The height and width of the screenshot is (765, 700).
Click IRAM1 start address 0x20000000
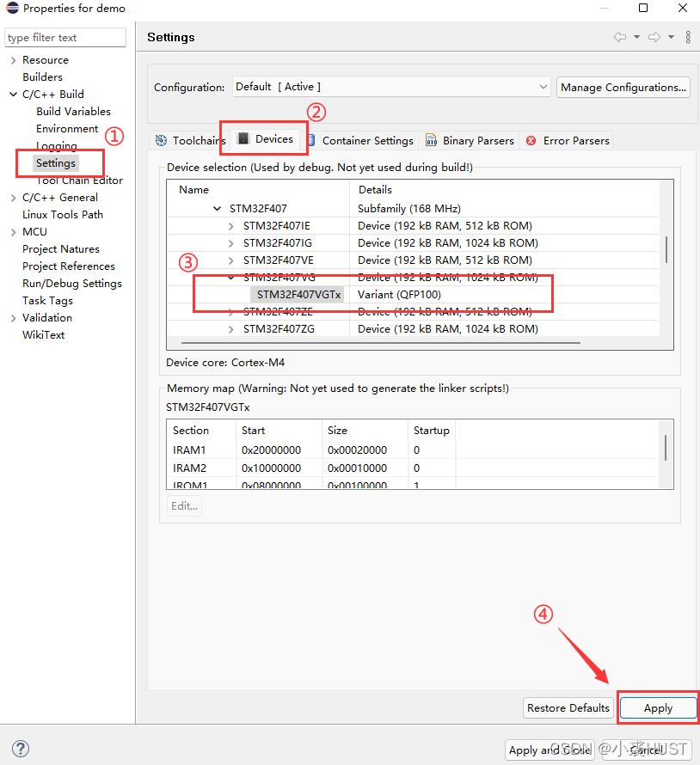coord(272,450)
